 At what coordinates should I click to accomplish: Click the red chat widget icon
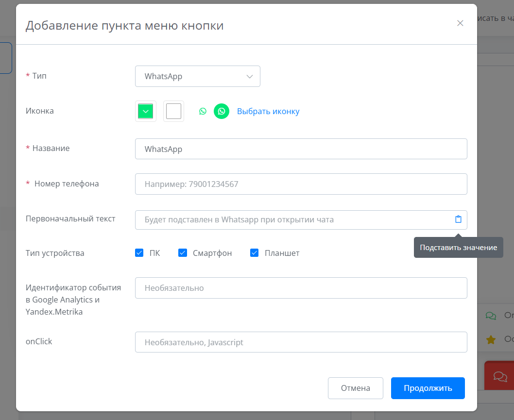click(500, 376)
